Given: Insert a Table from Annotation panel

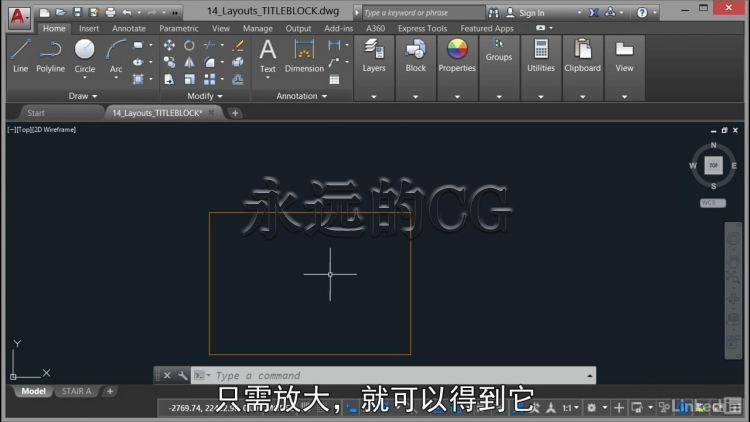Looking at the screenshot, I should pos(334,79).
